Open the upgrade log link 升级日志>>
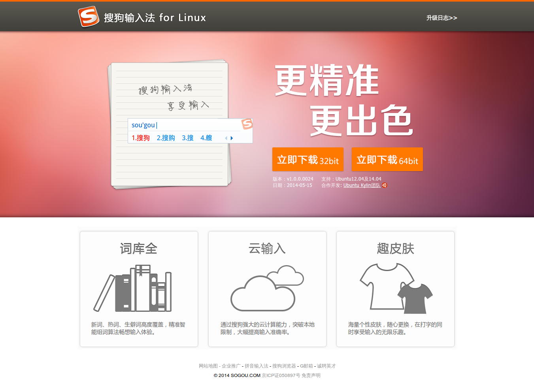Screen dimensions: 534x392 click(442, 18)
